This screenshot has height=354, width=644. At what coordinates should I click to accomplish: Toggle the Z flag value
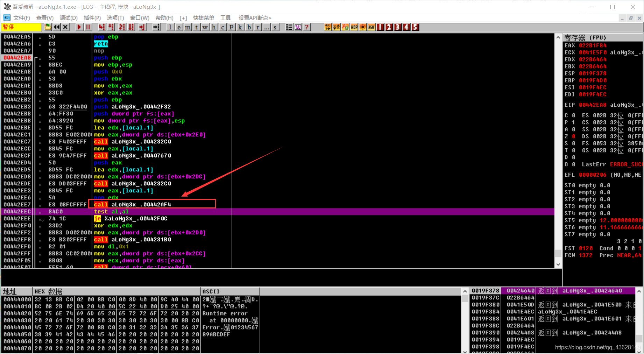click(x=574, y=136)
